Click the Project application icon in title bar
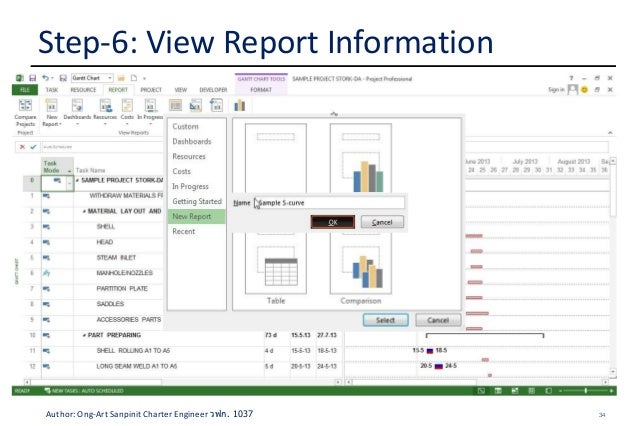Image resolution: width=638 pixels, height=426 pixels. coord(20,78)
